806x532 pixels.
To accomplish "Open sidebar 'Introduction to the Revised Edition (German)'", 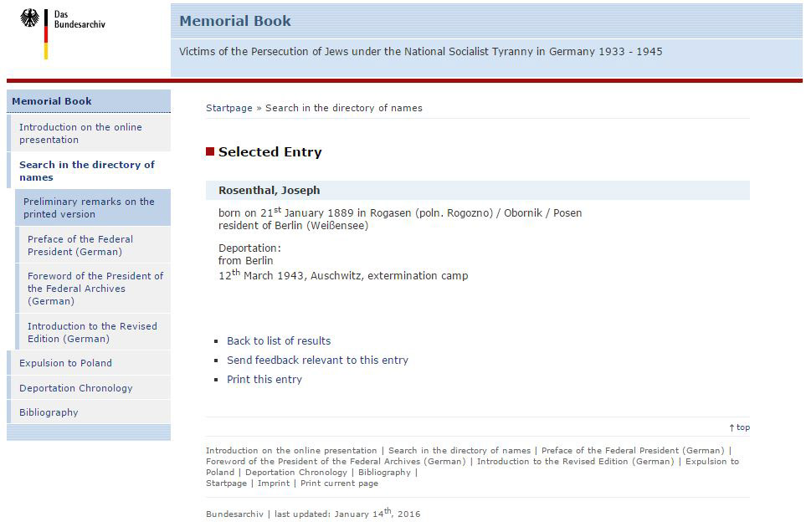I will click(x=93, y=332).
